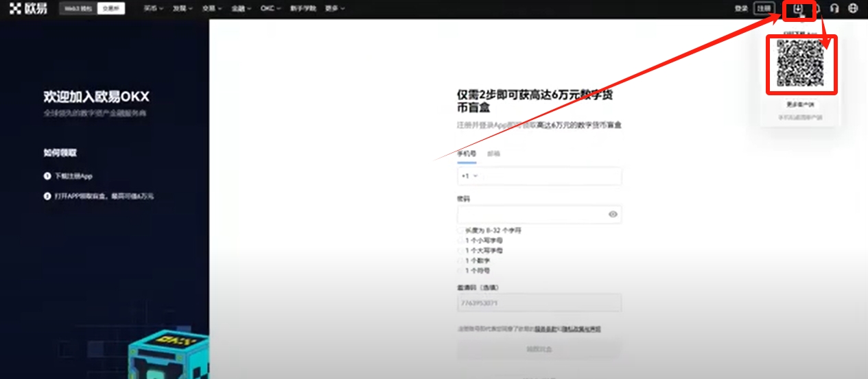Expand the 发现 menu
The width and height of the screenshot is (868, 379).
pyautogui.click(x=182, y=8)
